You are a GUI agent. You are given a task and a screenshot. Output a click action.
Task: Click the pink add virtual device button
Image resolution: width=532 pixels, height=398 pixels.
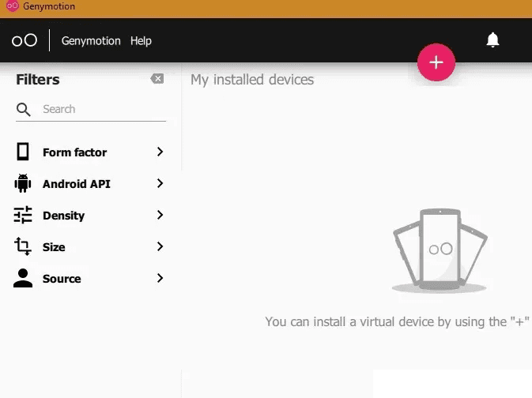[436, 62]
